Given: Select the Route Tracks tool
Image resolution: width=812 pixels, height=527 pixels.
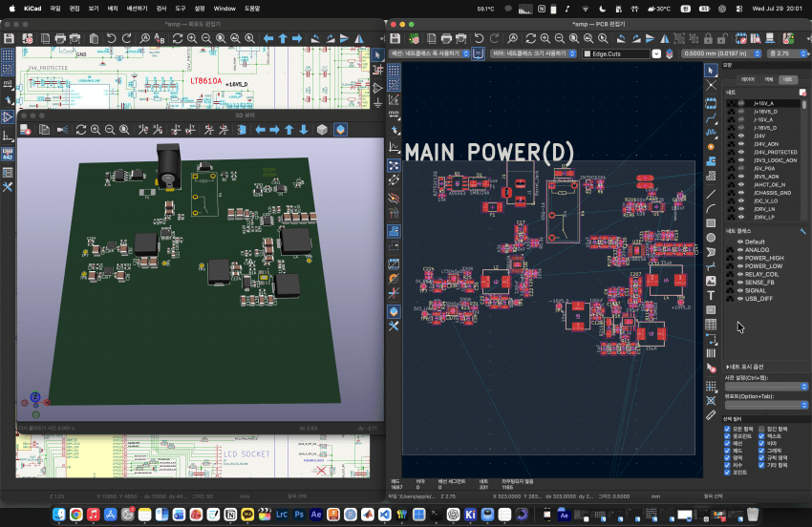Looking at the screenshot, I should click(x=711, y=118).
